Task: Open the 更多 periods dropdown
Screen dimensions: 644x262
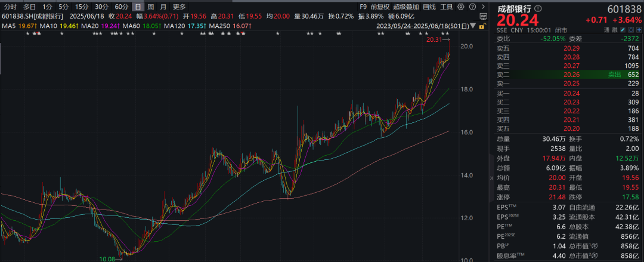Action: 179,6
